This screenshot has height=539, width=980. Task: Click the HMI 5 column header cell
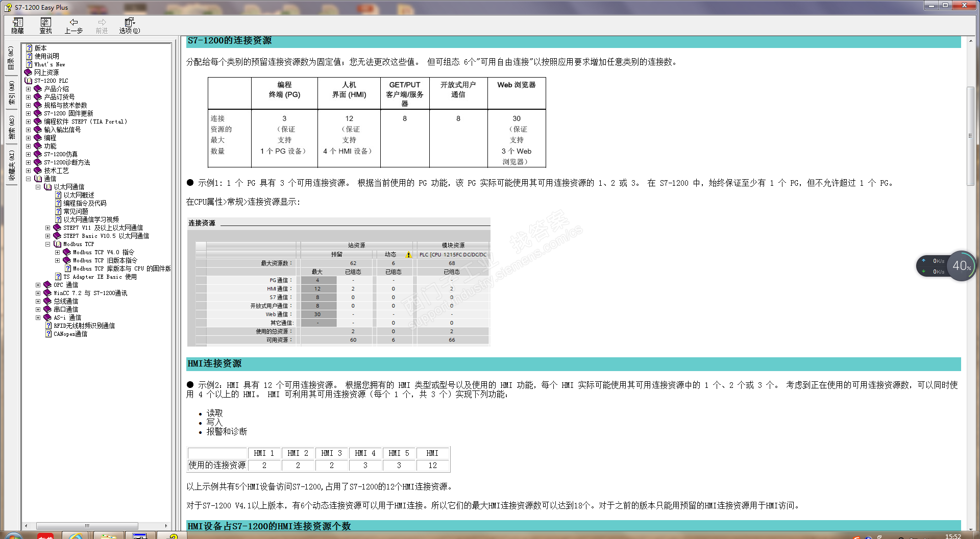tap(399, 453)
